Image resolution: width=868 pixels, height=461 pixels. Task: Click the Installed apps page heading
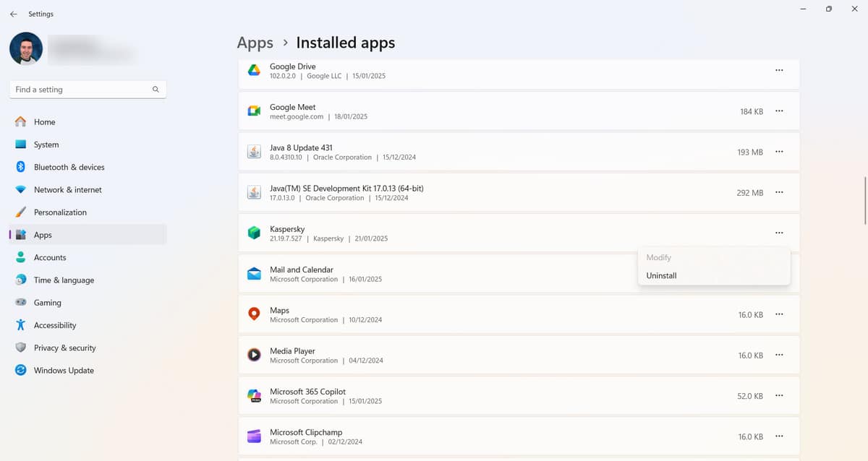pyautogui.click(x=346, y=43)
